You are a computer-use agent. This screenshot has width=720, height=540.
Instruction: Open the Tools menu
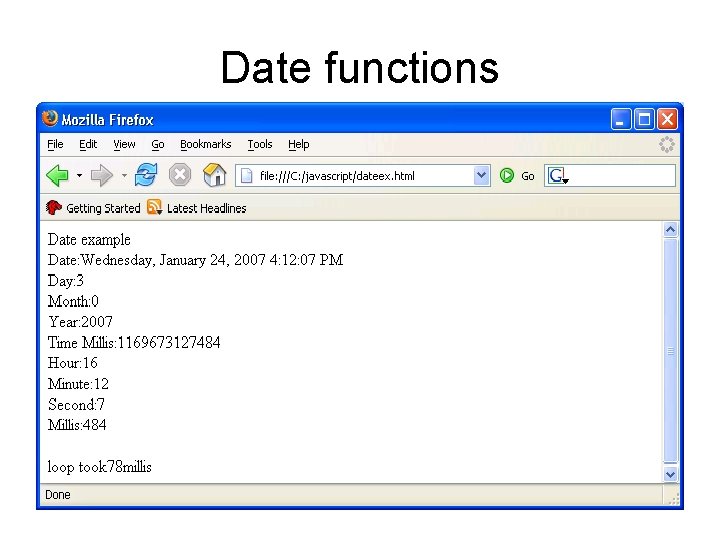point(260,144)
